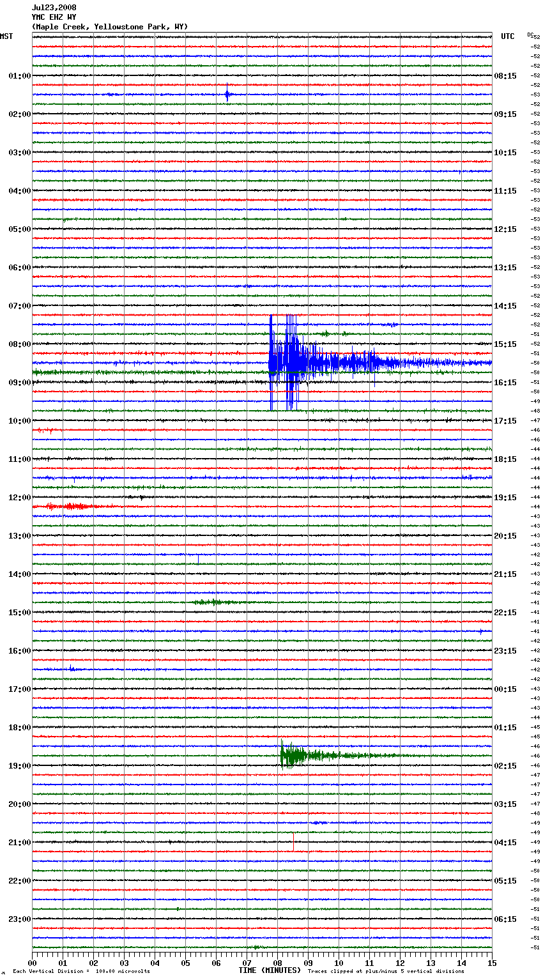Click the 14:15 UTC time label
This screenshot has width=543, height=980.
pyautogui.click(x=505, y=306)
